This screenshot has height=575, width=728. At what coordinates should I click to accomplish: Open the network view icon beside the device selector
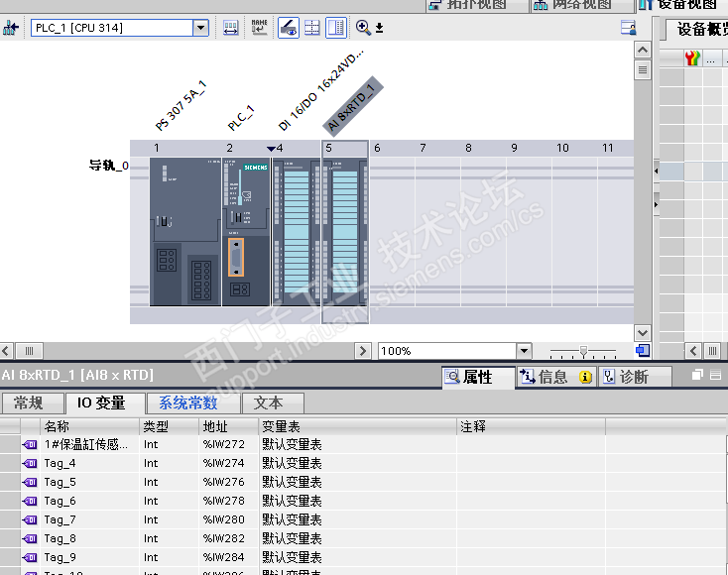coord(11,28)
